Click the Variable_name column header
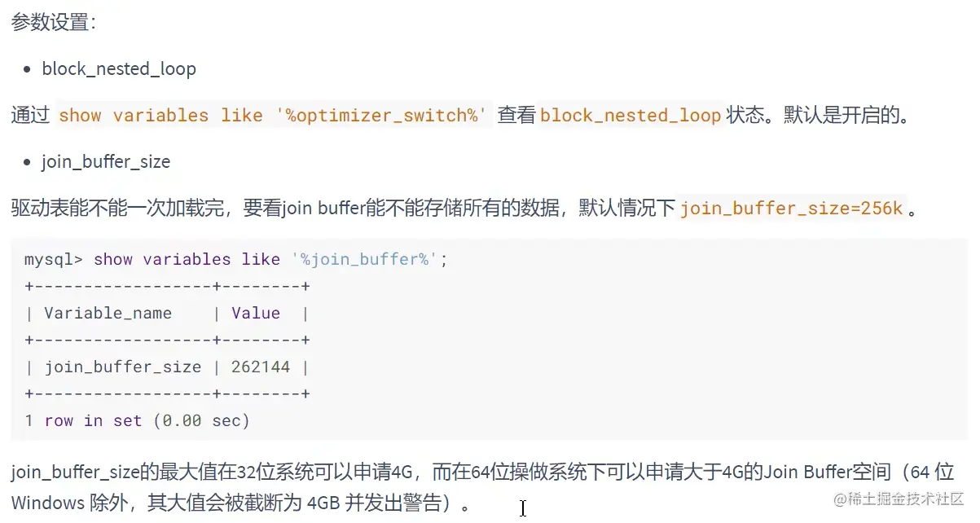 [x=108, y=313]
